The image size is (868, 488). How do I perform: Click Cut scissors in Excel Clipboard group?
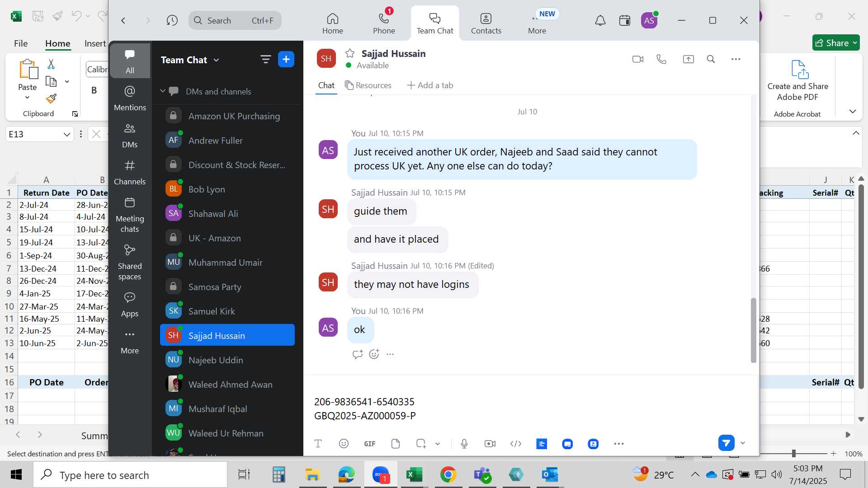point(51,64)
